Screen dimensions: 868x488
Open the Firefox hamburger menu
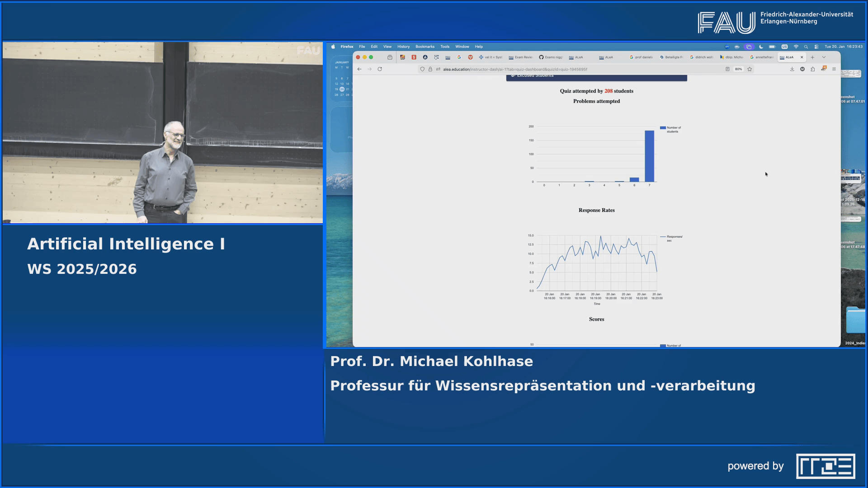[834, 69]
